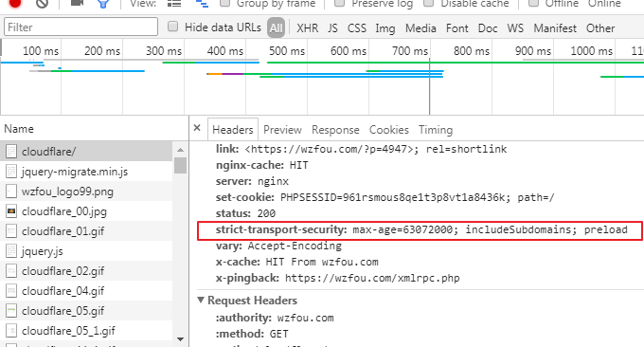
Task: Click the 500 ms timeline marker
Action: [287, 51]
